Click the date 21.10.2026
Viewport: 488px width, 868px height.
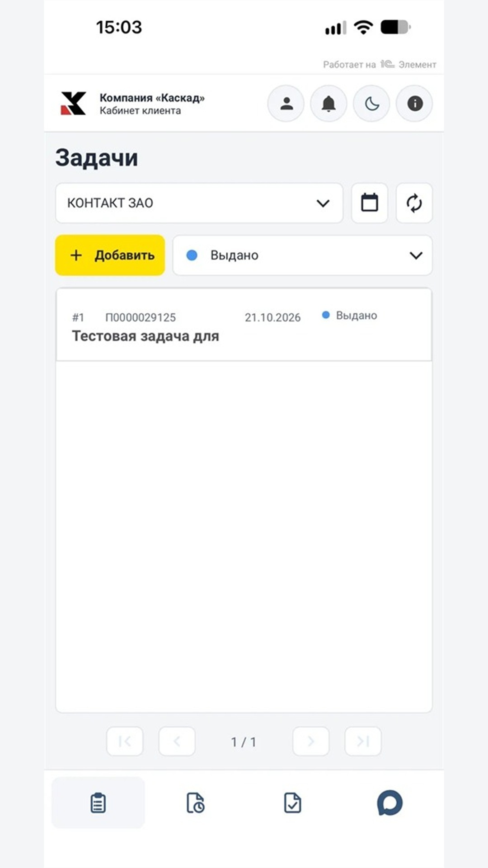click(272, 317)
